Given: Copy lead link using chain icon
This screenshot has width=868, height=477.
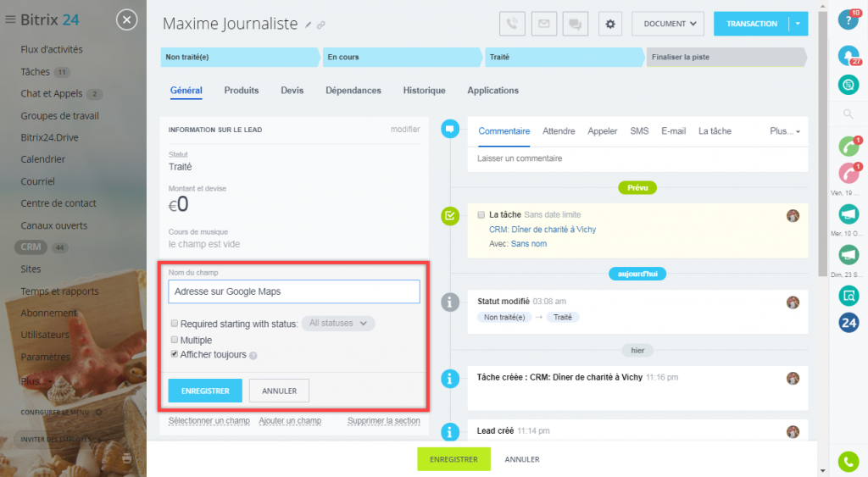Looking at the screenshot, I should (x=321, y=25).
